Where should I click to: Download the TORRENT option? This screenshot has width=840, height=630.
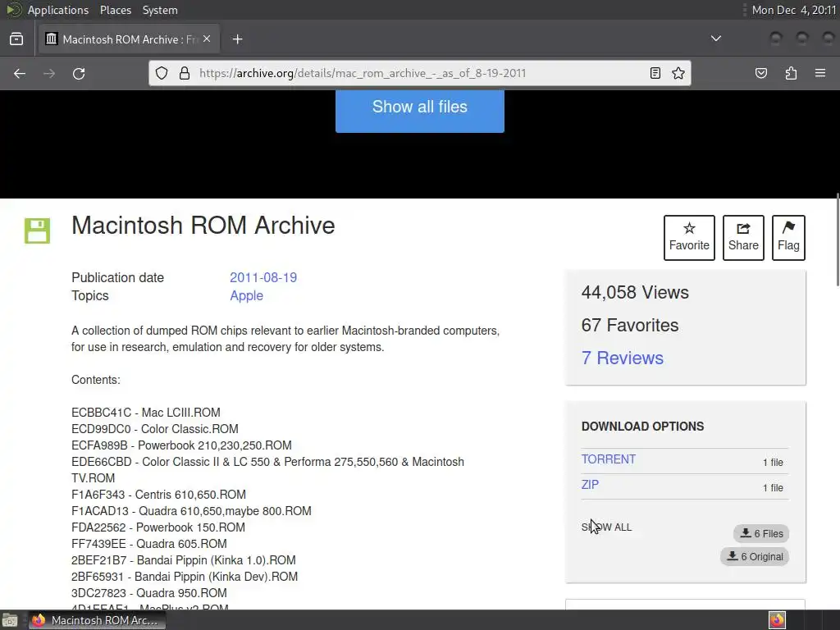tap(609, 459)
